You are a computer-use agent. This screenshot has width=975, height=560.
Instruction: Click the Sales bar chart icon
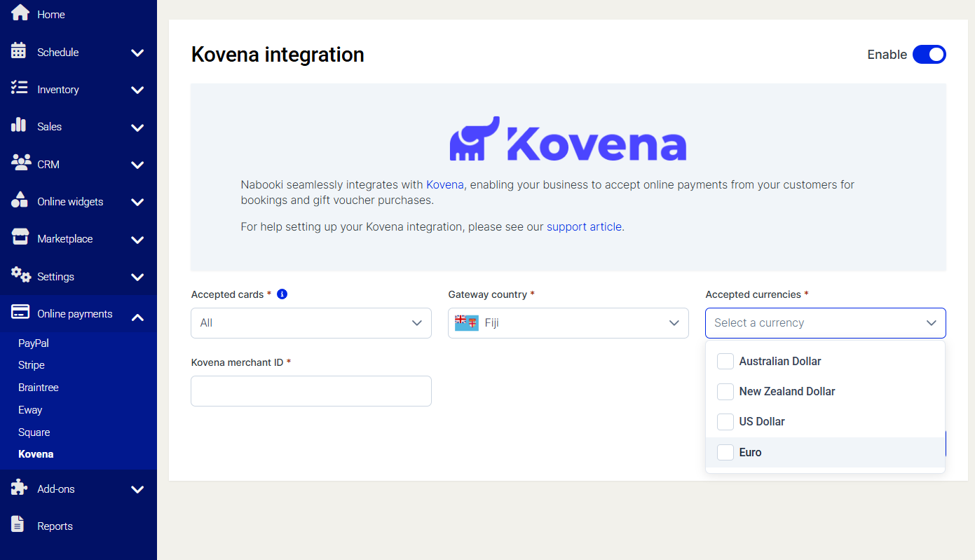point(19,125)
